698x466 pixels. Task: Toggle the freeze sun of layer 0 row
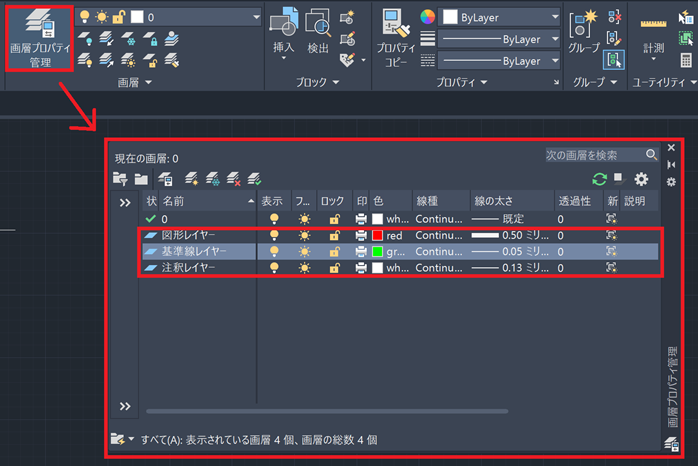point(304,219)
